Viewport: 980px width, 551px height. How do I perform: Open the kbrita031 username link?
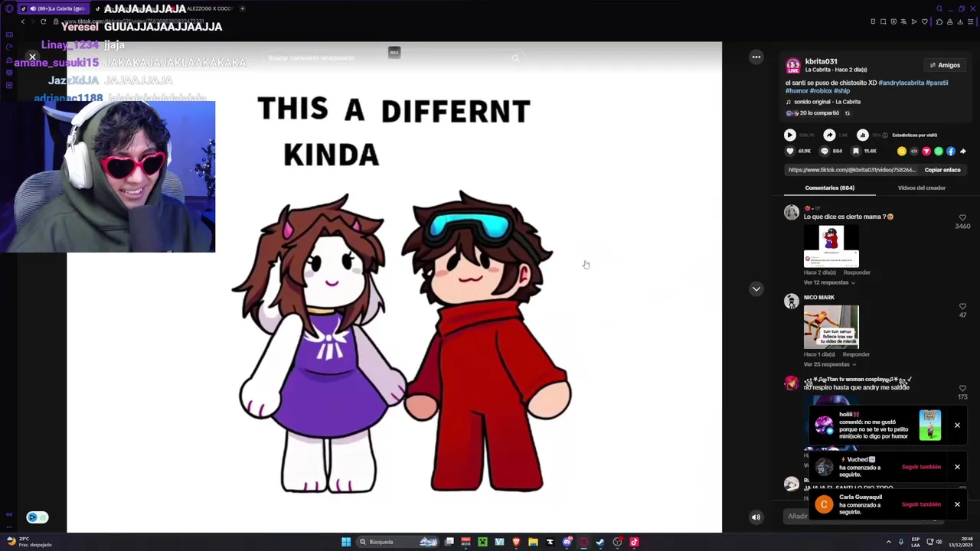click(821, 61)
